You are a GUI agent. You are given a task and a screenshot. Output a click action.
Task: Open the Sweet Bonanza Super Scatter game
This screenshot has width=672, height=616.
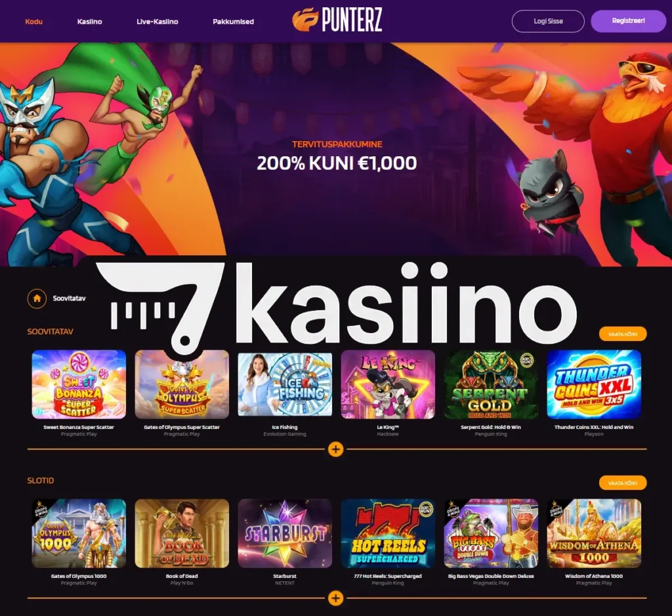[x=79, y=384]
